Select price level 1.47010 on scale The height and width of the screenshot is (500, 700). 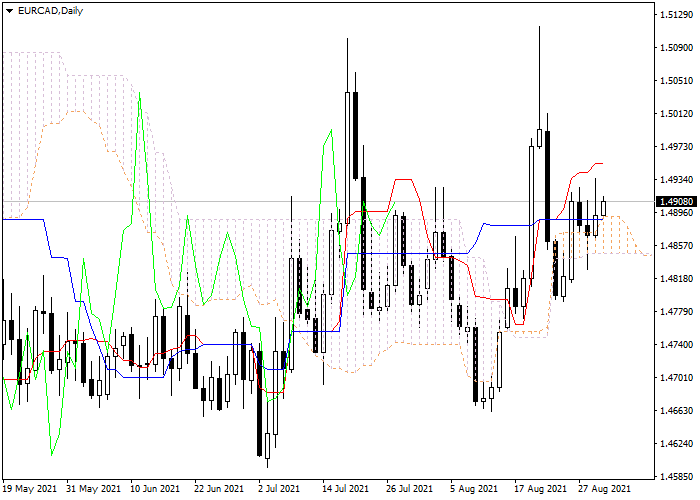pos(676,378)
